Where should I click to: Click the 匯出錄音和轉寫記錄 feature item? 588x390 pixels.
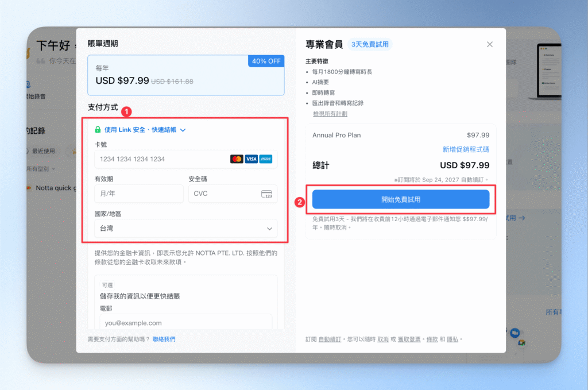[338, 103]
